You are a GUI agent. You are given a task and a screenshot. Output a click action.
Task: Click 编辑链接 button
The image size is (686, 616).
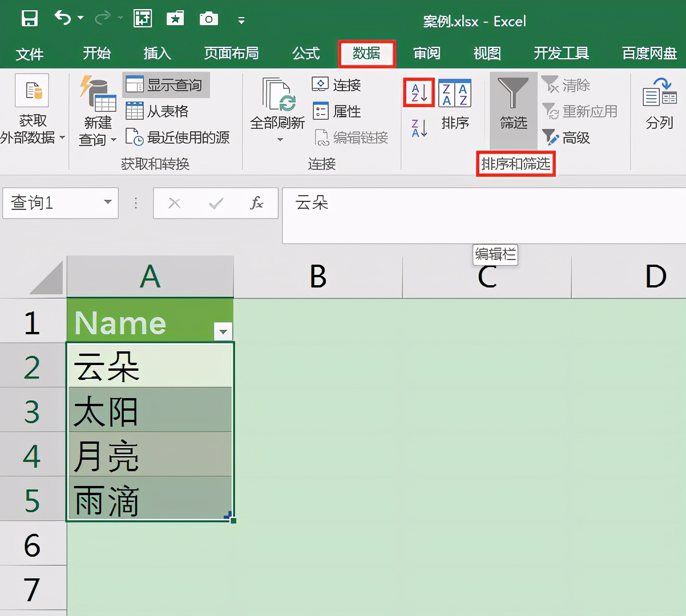coord(352,137)
